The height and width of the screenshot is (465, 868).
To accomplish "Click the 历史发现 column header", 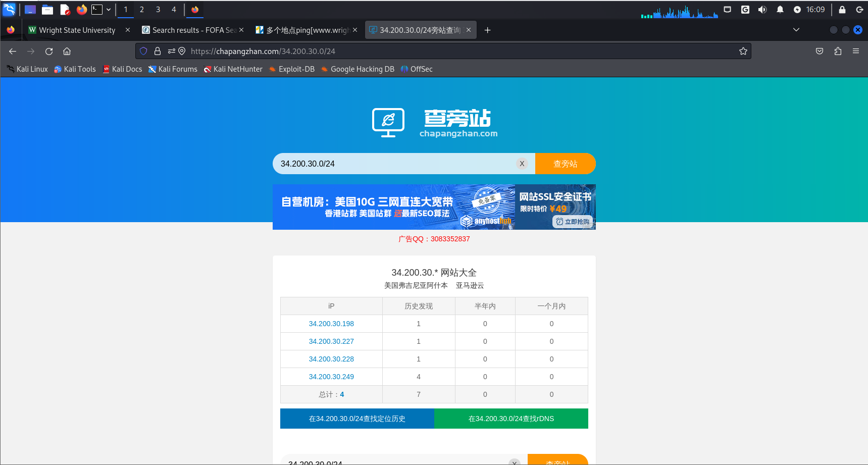I will (419, 306).
